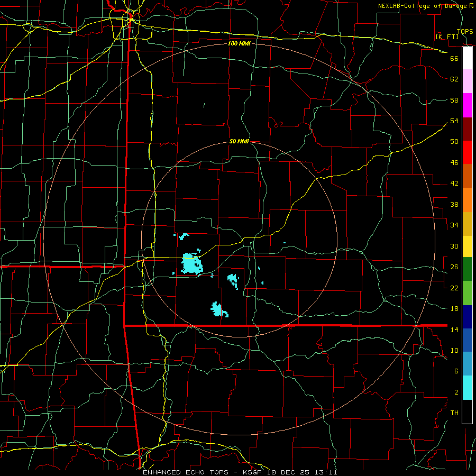
Task: Click the legend value 26
Action: click(x=454, y=267)
